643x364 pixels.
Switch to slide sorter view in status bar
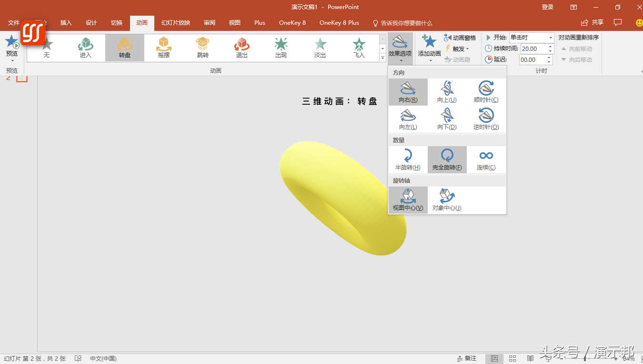click(x=512, y=358)
